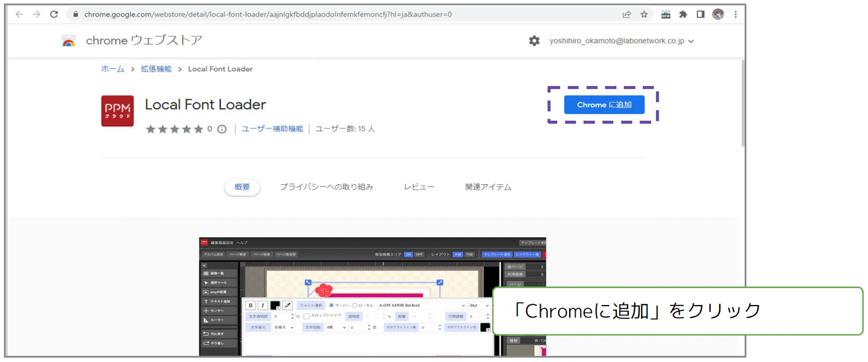Go to ホーム breadcrumb link
This screenshot has height=362, width=868.
click(113, 69)
